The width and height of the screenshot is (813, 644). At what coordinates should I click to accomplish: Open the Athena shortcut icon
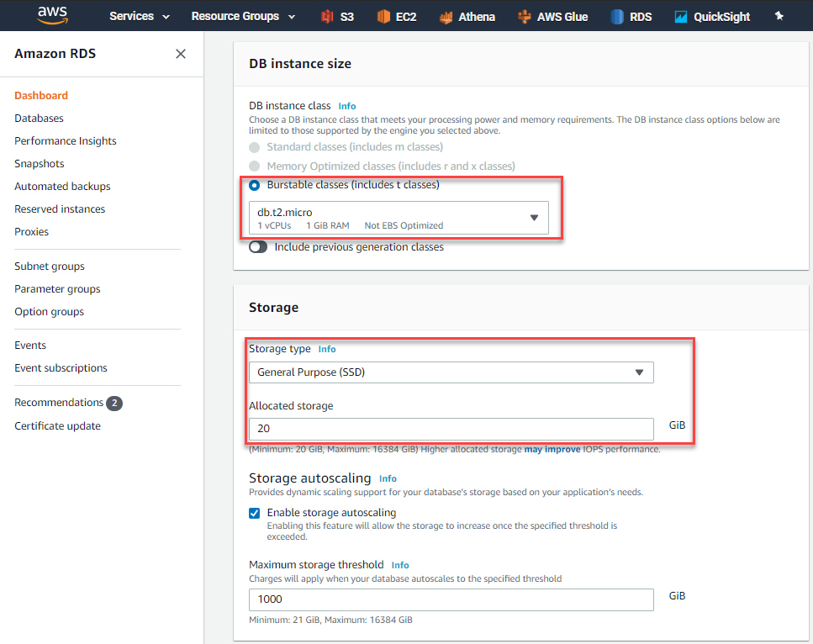446,17
